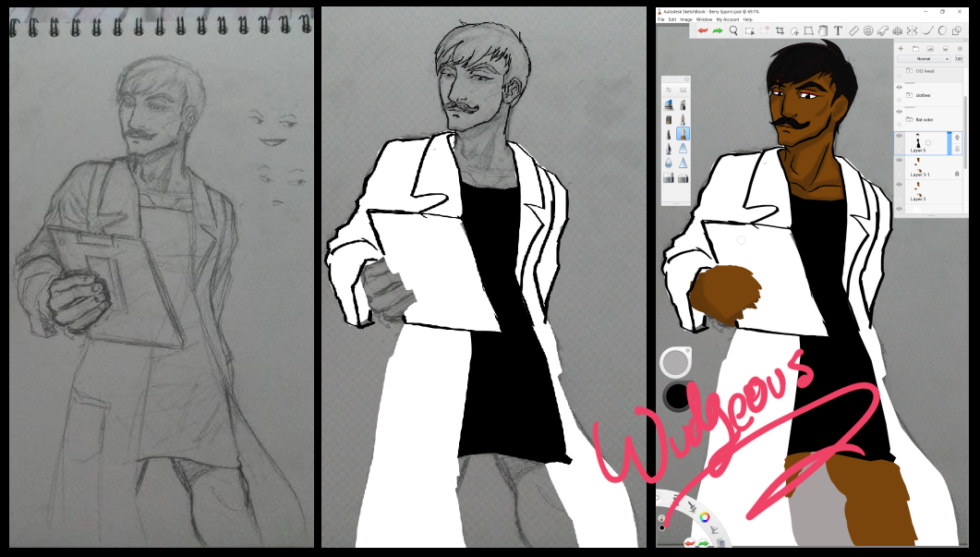Hide the flat color layer group
Image resolution: width=980 pixels, height=557 pixels.
tap(900, 111)
